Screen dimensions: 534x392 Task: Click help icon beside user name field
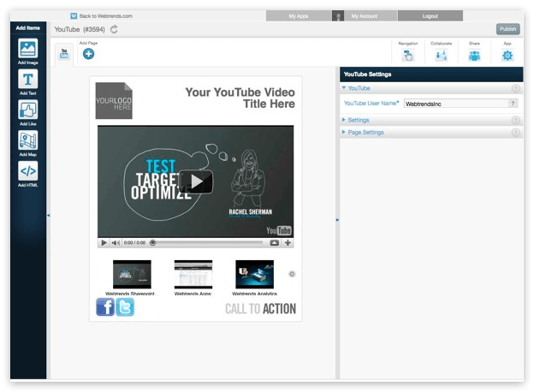(513, 104)
